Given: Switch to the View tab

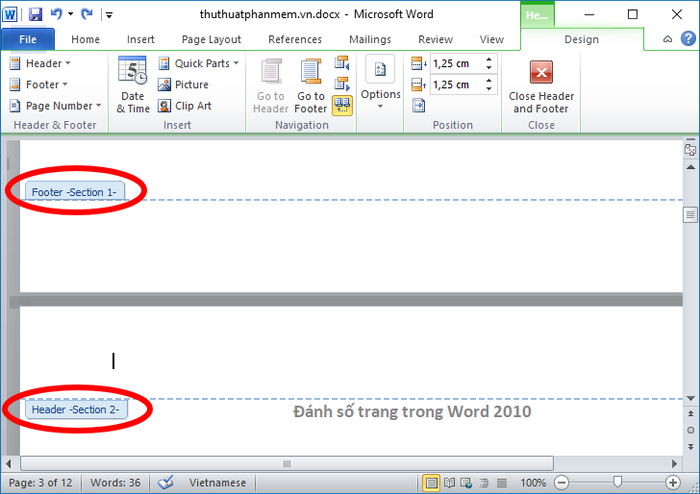Looking at the screenshot, I should [x=492, y=39].
